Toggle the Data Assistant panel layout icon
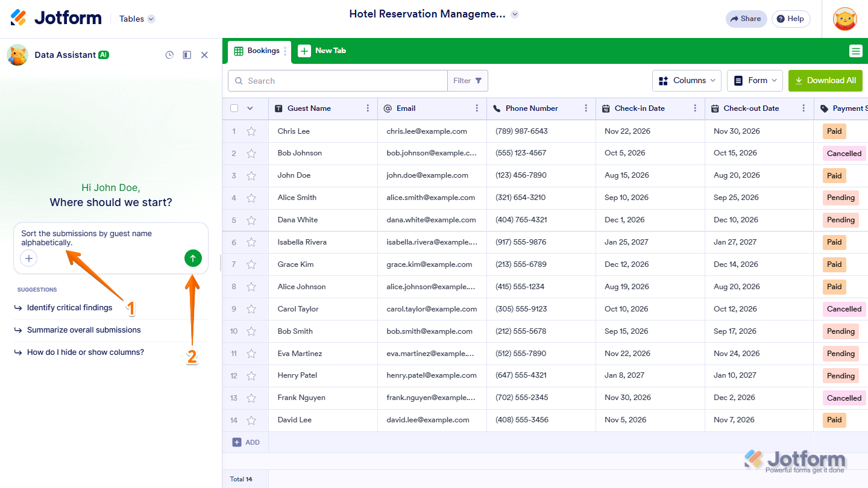The width and height of the screenshot is (868, 488). [x=187, y=55]
